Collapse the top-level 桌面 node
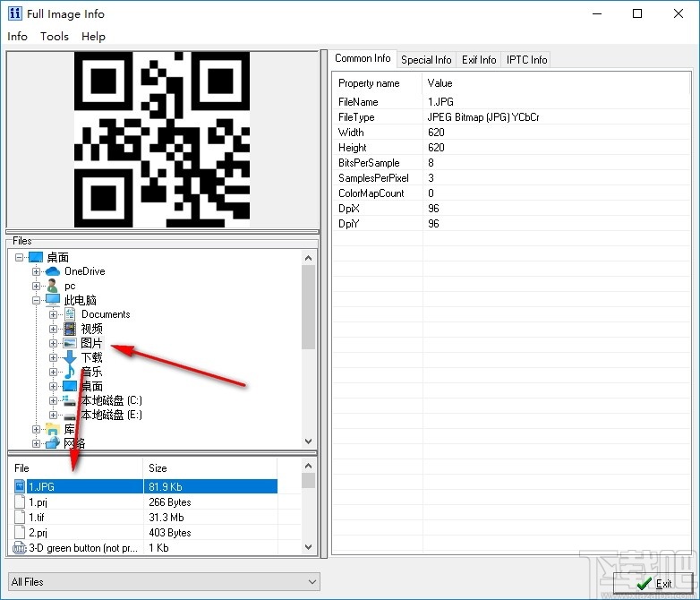This screenshot has height=600, width=700. [19, 257]
